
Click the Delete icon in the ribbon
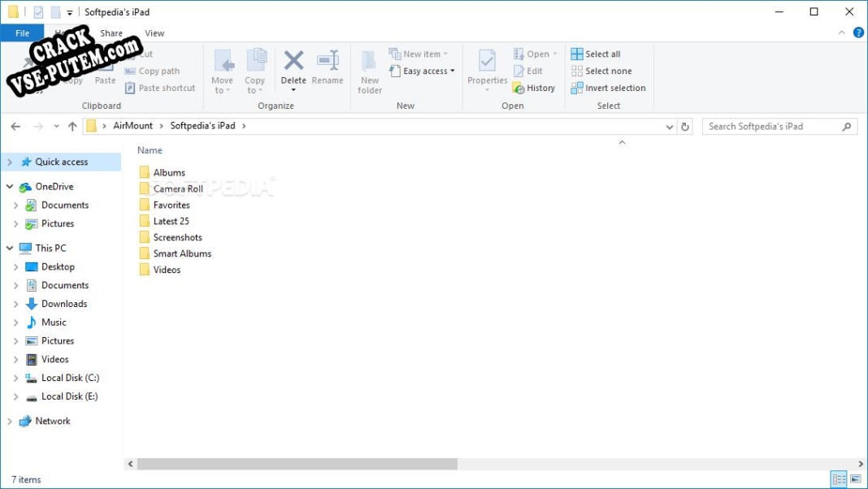tap(293, 62)
